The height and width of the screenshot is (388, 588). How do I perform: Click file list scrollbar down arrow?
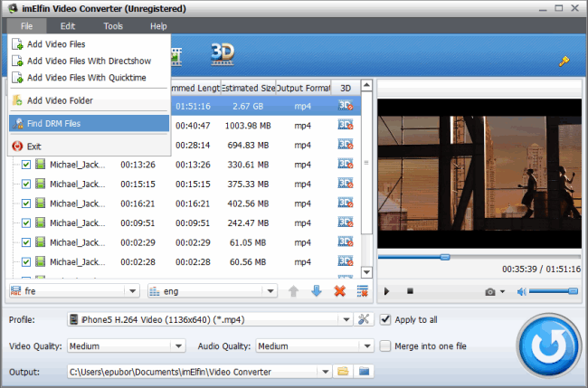(x=366, y=272)
